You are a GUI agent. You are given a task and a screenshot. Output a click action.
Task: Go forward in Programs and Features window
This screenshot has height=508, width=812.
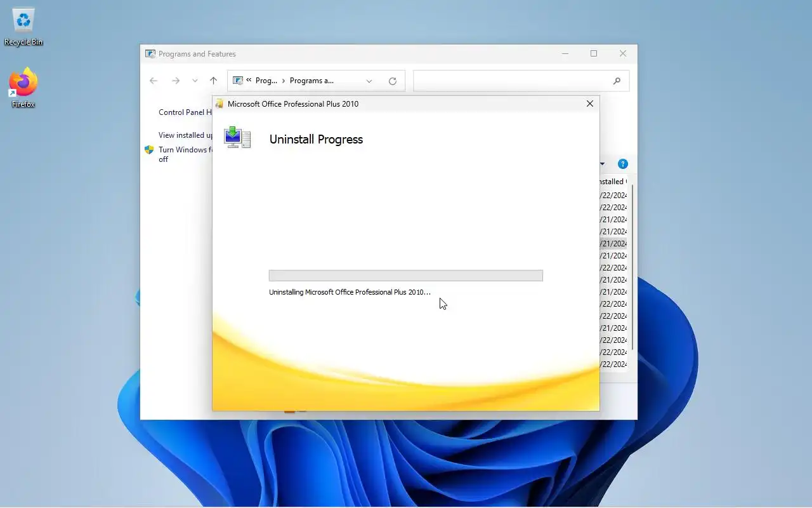click(x=176, y=81)
